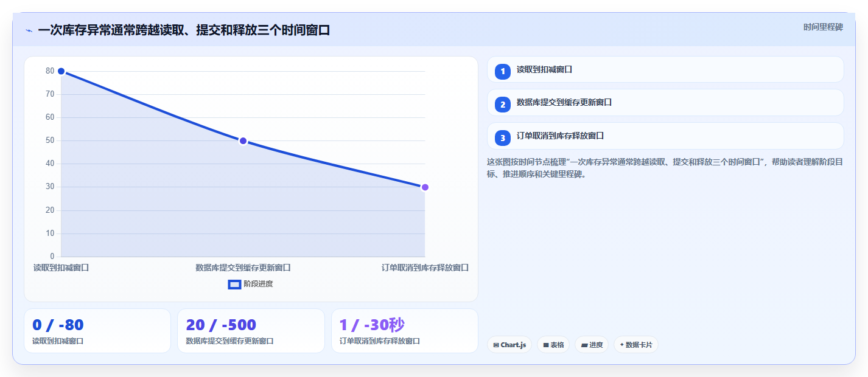This screenshot has height=377, width=868.
Task: Open the 订单取消到库存释放窗口 milestone row
Action: coord(665,136)
